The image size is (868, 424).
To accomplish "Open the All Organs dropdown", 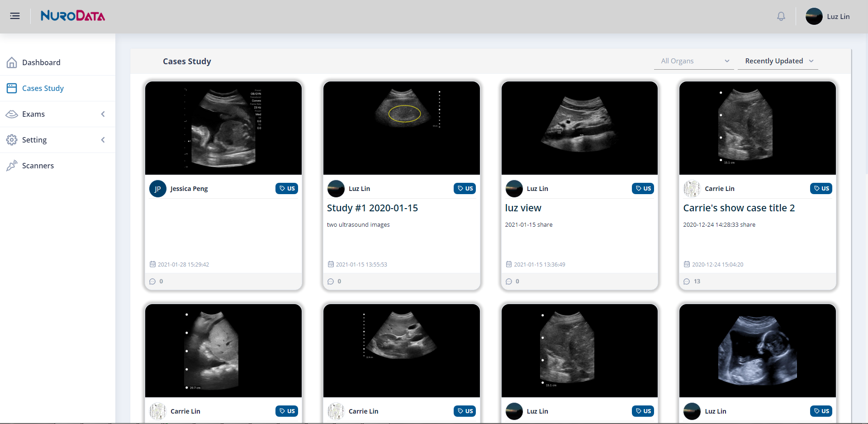I will click(694, 61).
